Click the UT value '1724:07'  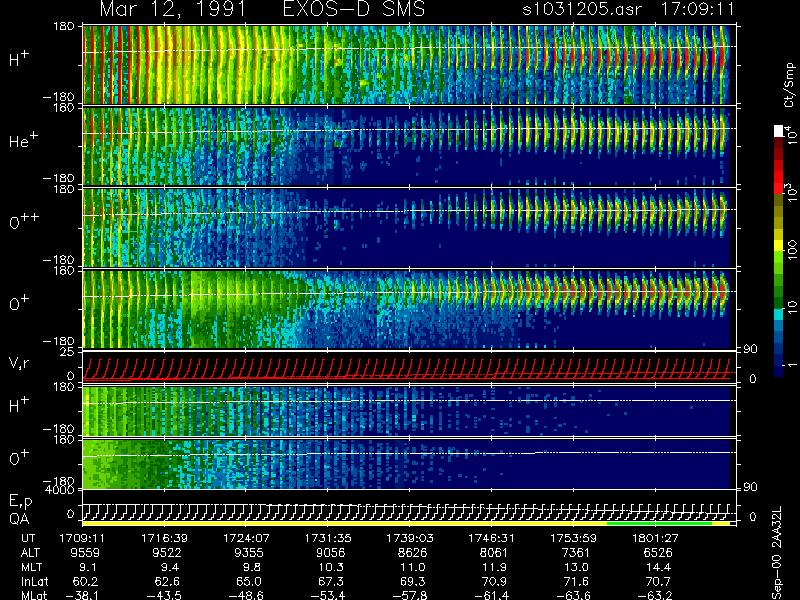point(246,538)
